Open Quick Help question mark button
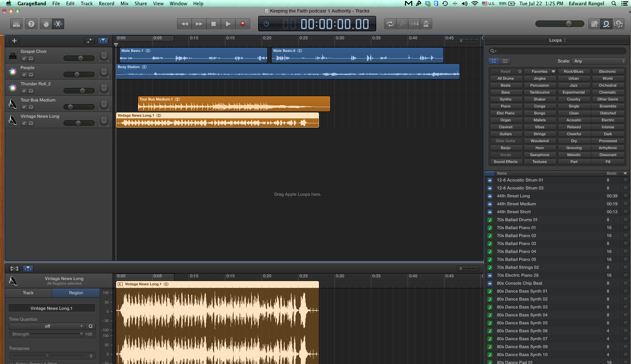This screenshot has width=631, height=364. [x=31, y=24]
